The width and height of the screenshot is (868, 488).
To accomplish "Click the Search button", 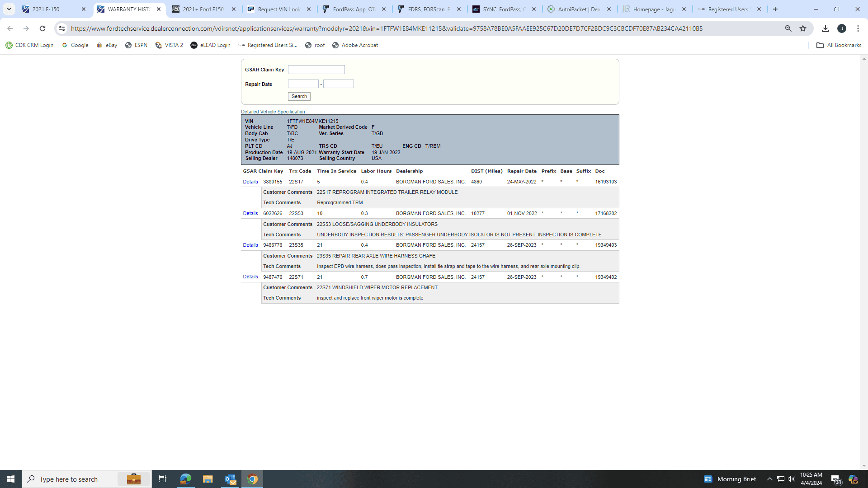I will coord(299,96).
